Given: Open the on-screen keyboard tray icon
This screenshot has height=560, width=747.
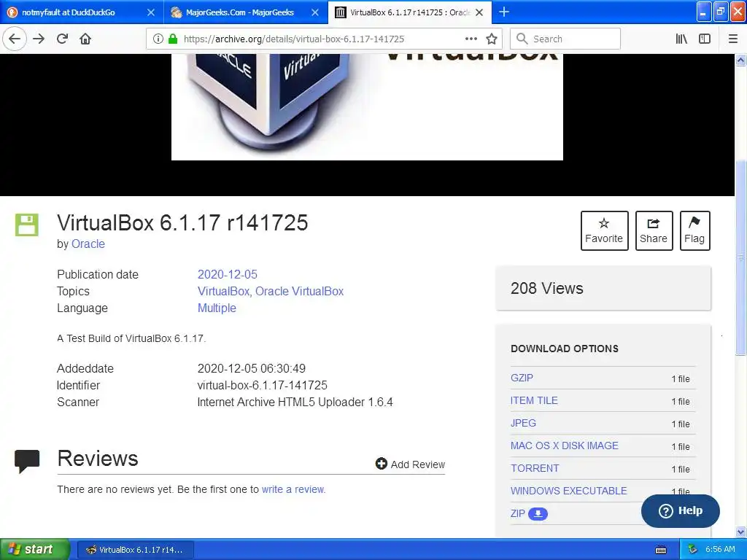Looking at the screenshot, I should click(661, 550).
